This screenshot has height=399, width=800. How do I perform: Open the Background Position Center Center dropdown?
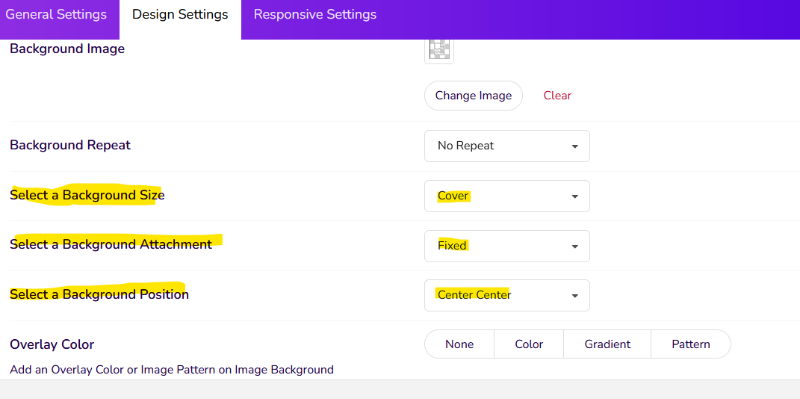click(507, 295)
